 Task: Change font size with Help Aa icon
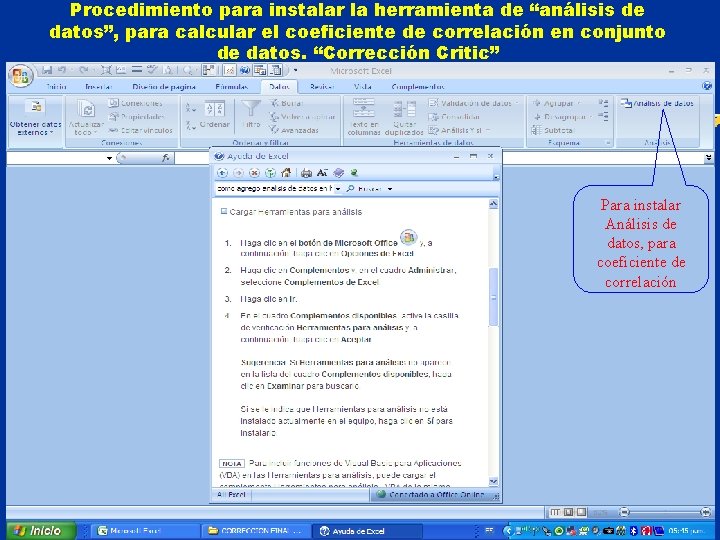[x=322, y=173]
